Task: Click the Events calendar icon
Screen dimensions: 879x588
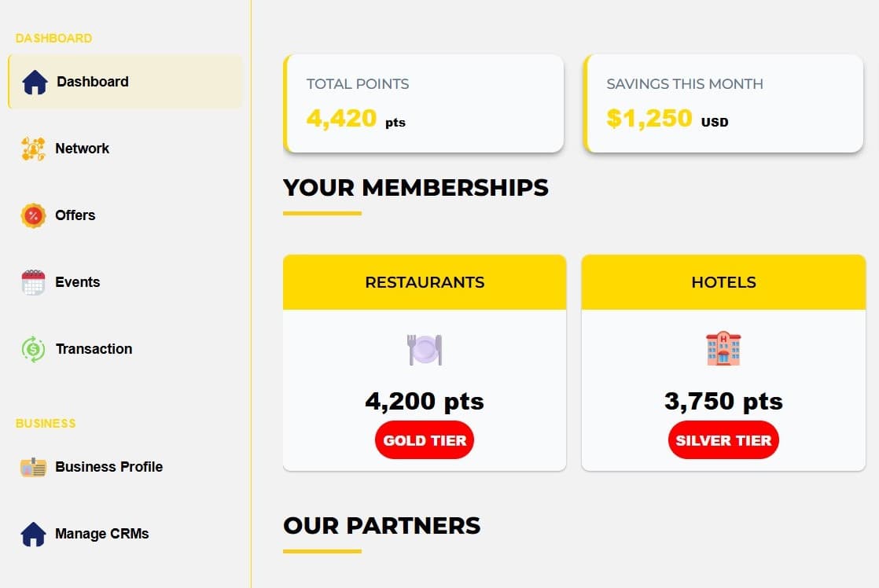Action: point(33,282)
